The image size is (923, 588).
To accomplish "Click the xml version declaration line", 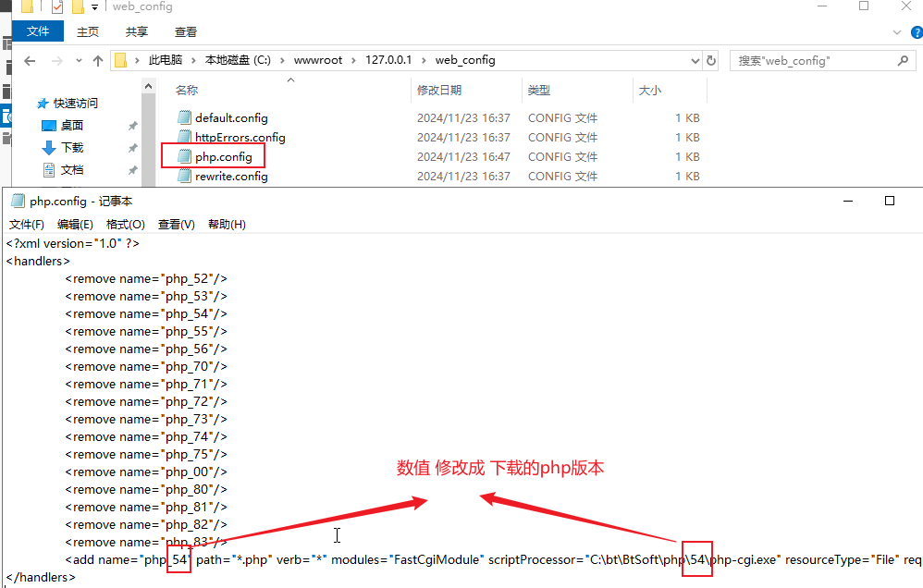I will coord(72,243).
